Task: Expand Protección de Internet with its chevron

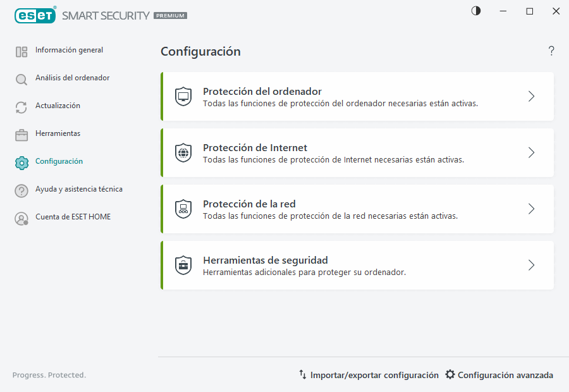Action: [x=531, y=152]
